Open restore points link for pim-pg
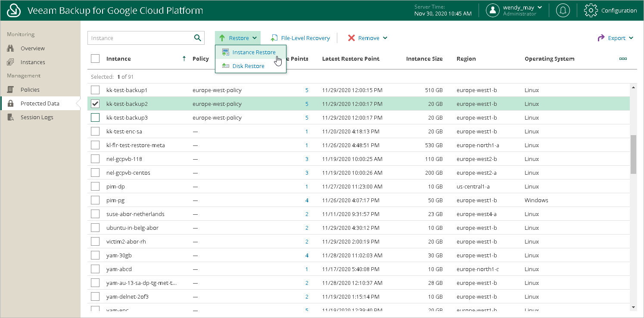Image resolution: width=644 pixels, height=318 pixels. (x=307, y=201)
